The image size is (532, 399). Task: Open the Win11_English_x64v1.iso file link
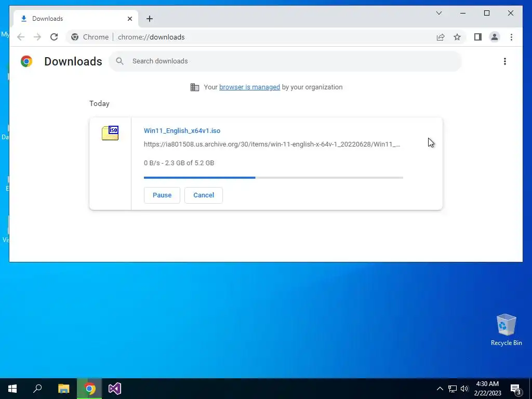(x=182, y=130)
